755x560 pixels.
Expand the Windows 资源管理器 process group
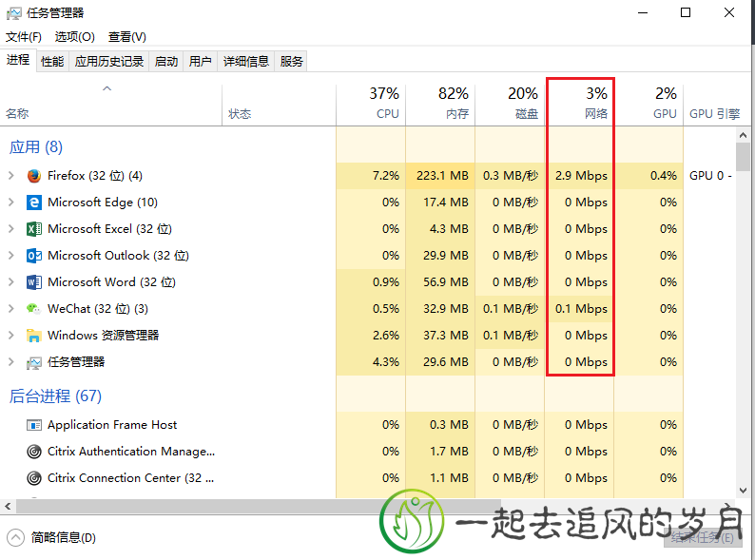11,335
